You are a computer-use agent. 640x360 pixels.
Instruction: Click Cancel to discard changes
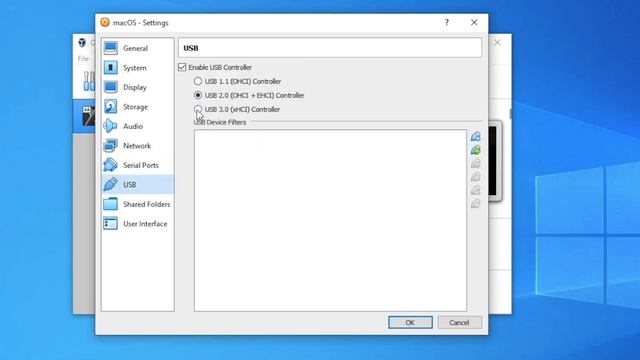pos(459,322)
